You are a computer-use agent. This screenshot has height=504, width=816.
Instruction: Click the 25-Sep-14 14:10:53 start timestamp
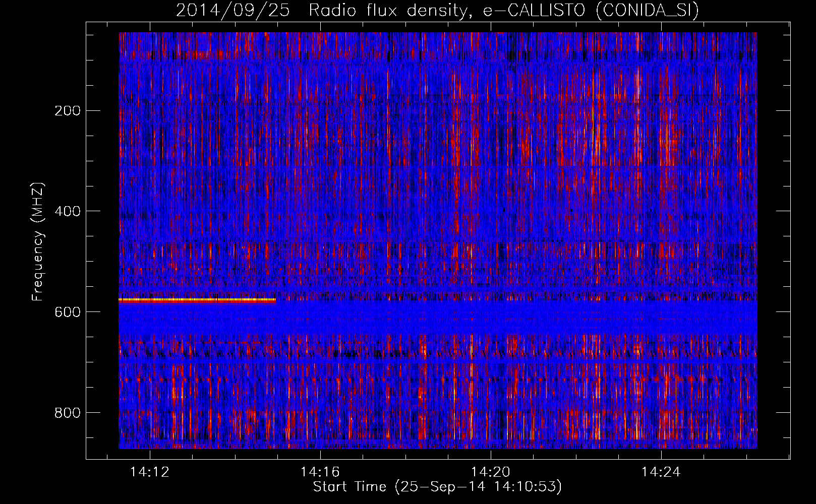(x=478, y=487)
